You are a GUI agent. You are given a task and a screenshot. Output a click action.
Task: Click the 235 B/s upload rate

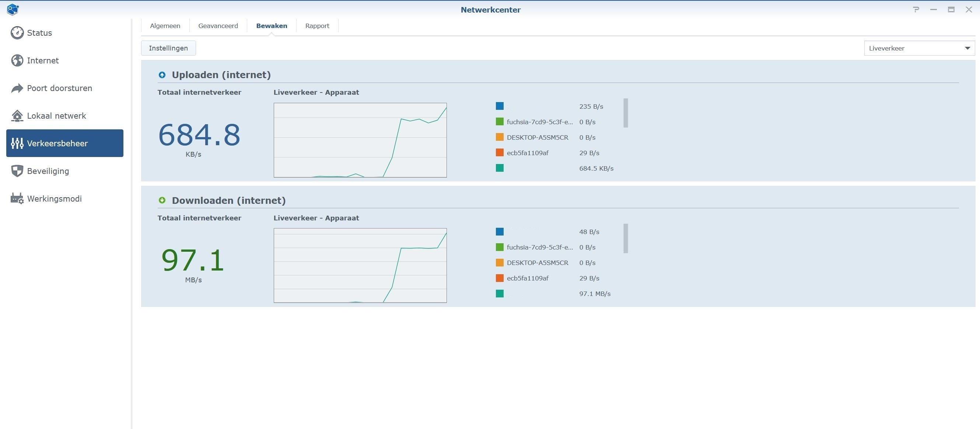(591, 107)
